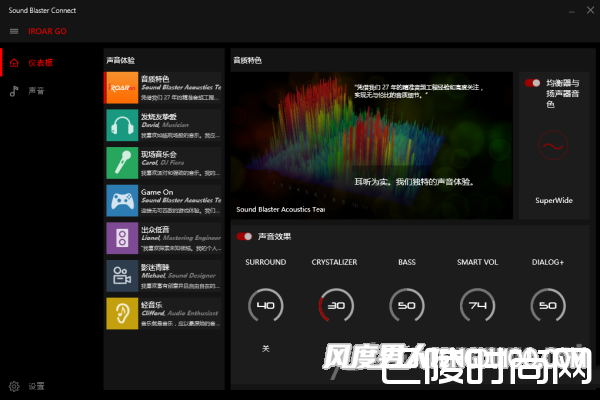Image resolution: width=600 pixels, height=400 pixels.
Task: Click the SMART VOL label
Action: click(477, 262)
